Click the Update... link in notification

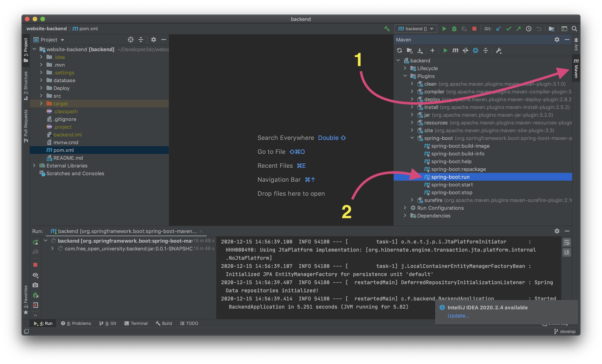(458, 316)
